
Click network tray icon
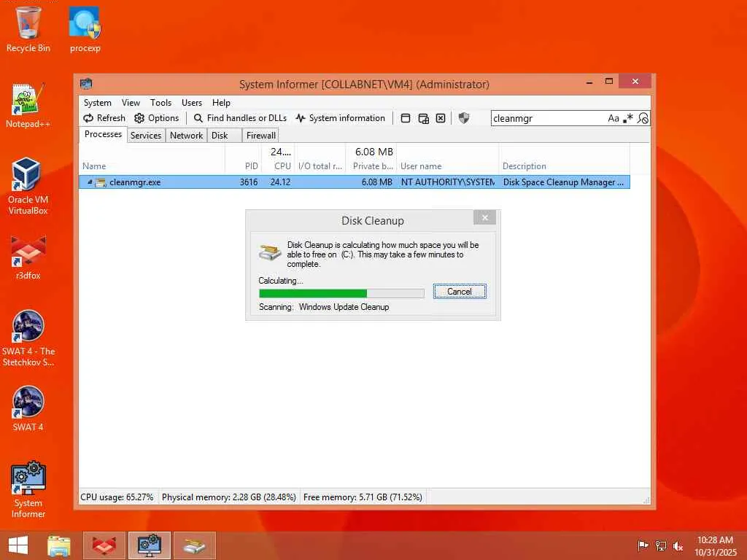coord(660,545)
